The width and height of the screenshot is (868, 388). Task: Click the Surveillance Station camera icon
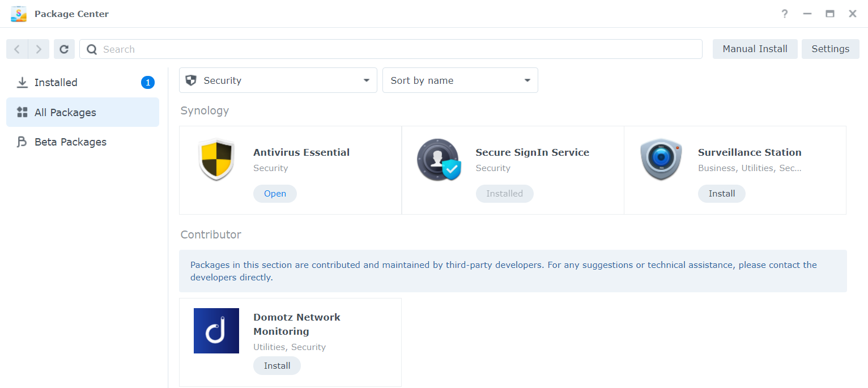tap(661, 160)
